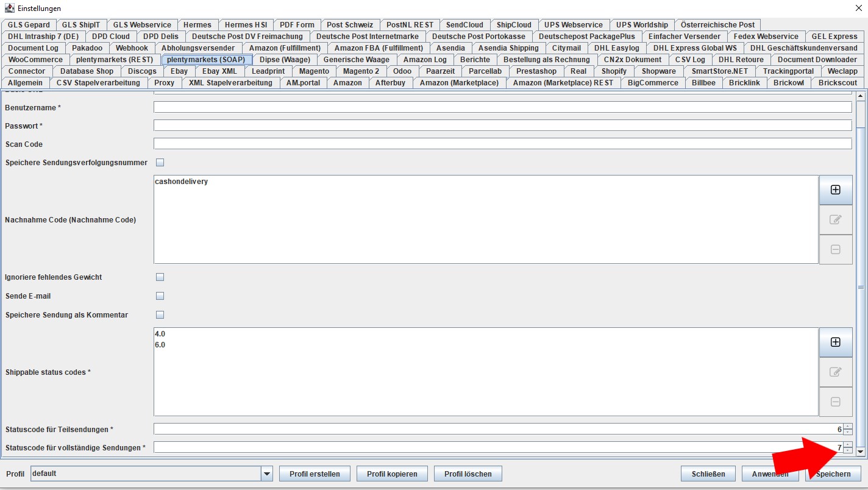Add a new Nachnahme Code entry
Screen dimensions: 868x490
point(836,190)
